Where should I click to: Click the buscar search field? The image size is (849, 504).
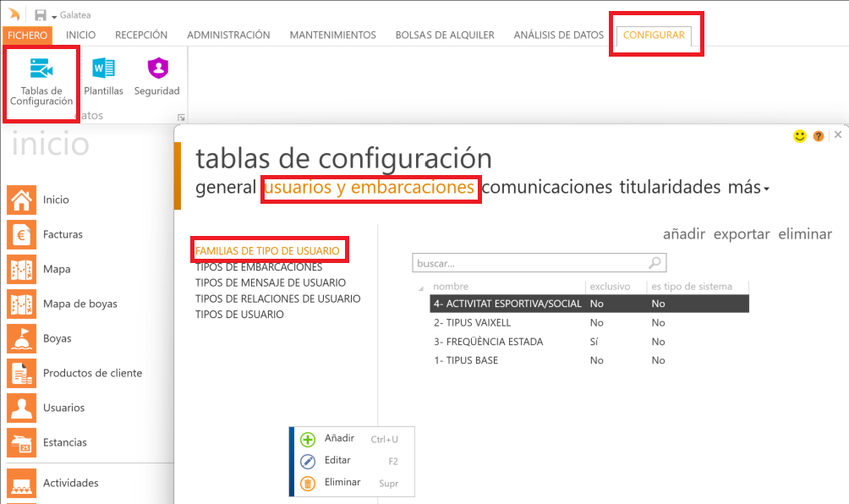point(530,263)
